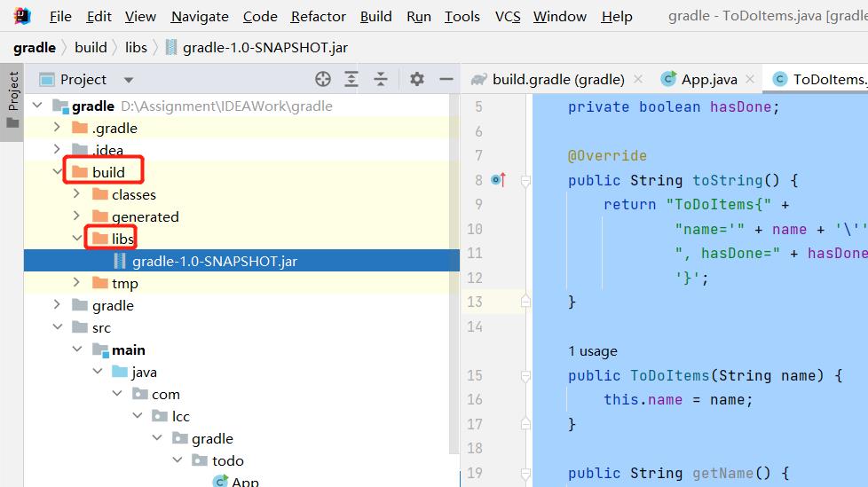Open the Code menu

pos(260,17)
